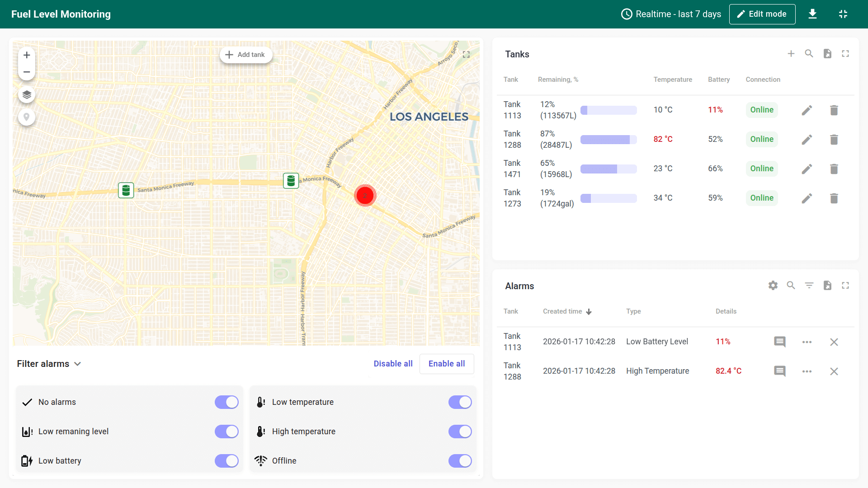This screenshot has height=488, width=868.
Task: Click the red alarm marker on map
Action: tap(365, 195)
